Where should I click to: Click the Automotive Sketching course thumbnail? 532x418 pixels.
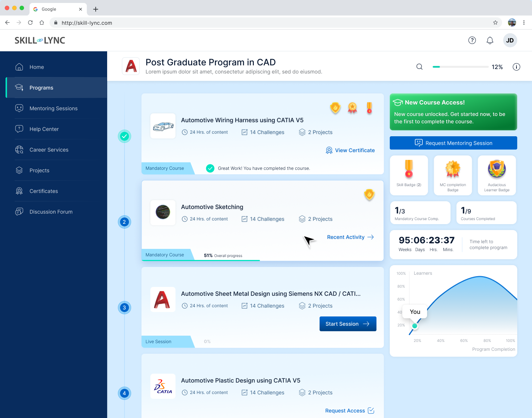pos(163,212)
